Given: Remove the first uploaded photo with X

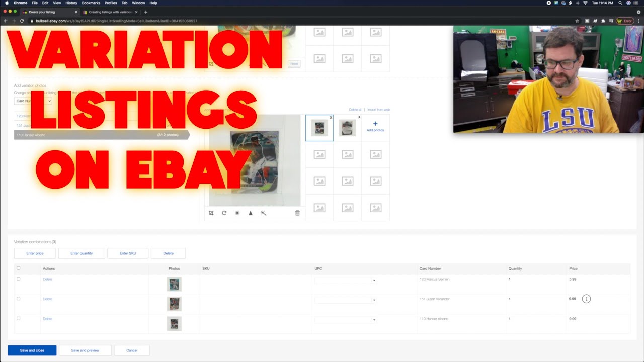Looking at the screenshot, I should [331, 117].
